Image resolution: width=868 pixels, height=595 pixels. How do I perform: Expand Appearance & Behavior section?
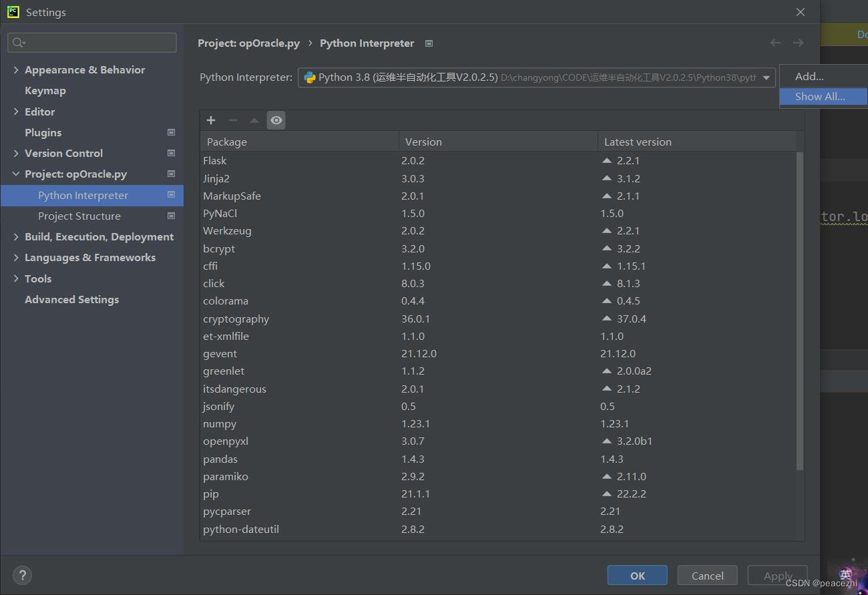(x=16, y=69)
